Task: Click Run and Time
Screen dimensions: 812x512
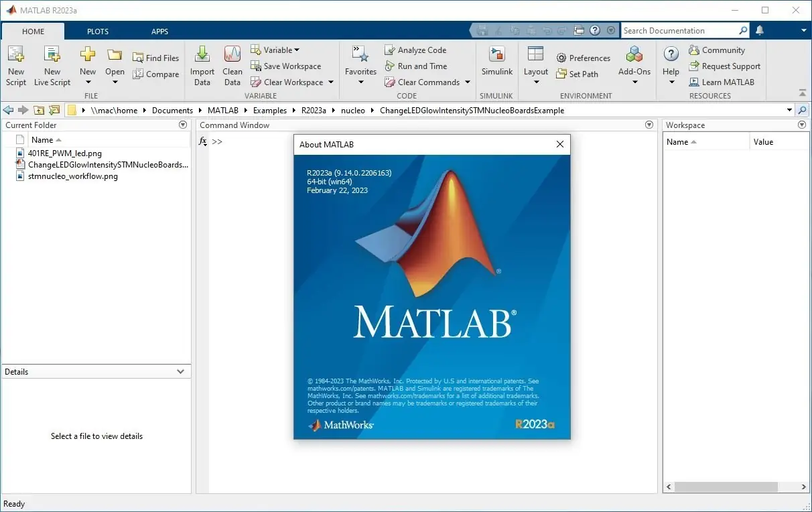Action: click(415, 66)
